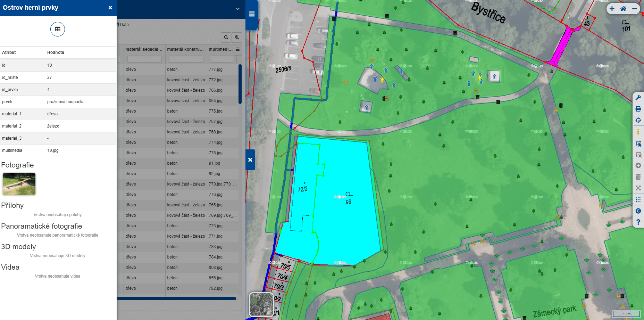Screen dimensions: 644x320
Task: Zoom out with the minus button
Action: (x=634, y=9)
